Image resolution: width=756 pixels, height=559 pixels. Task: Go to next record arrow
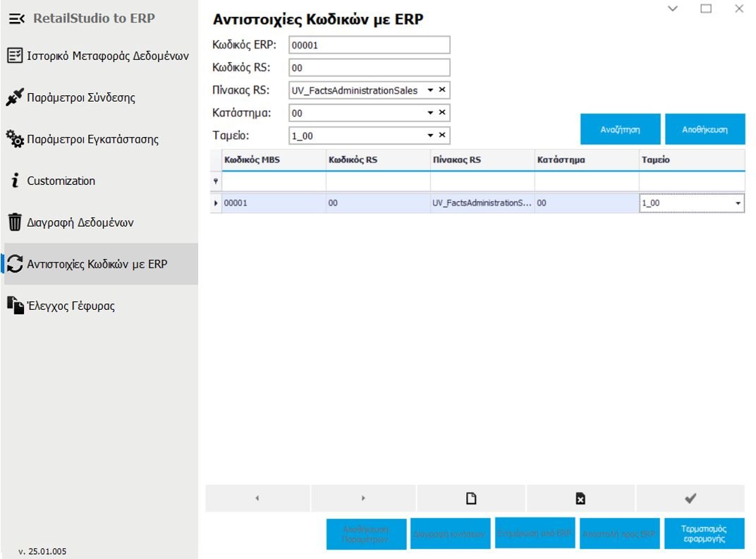363,498
